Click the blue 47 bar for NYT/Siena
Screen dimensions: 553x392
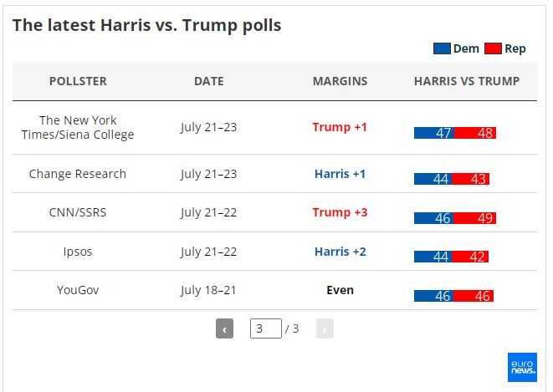(x=435, y=133)
